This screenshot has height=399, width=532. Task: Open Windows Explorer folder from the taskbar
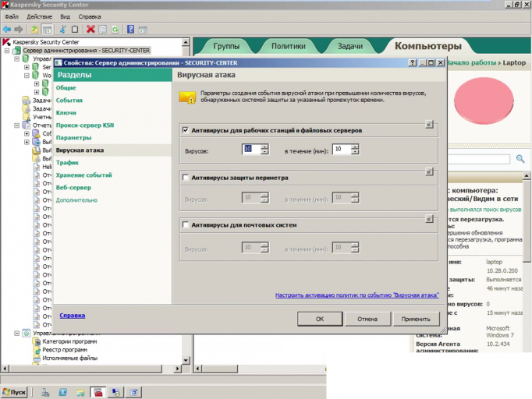tap(80, 392)
